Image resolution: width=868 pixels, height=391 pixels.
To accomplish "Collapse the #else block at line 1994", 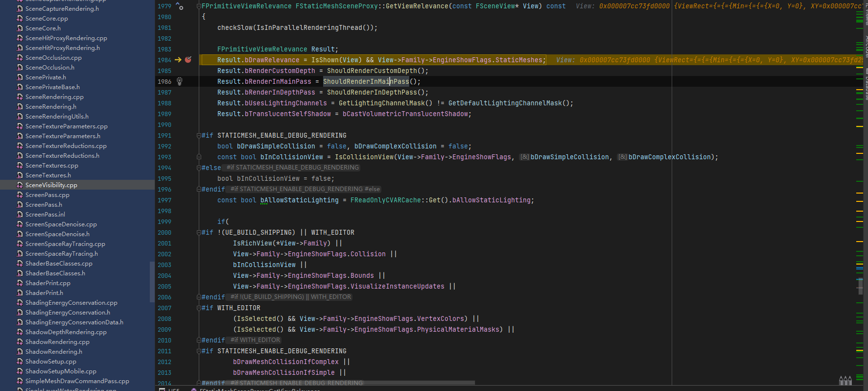I will 199,168.
